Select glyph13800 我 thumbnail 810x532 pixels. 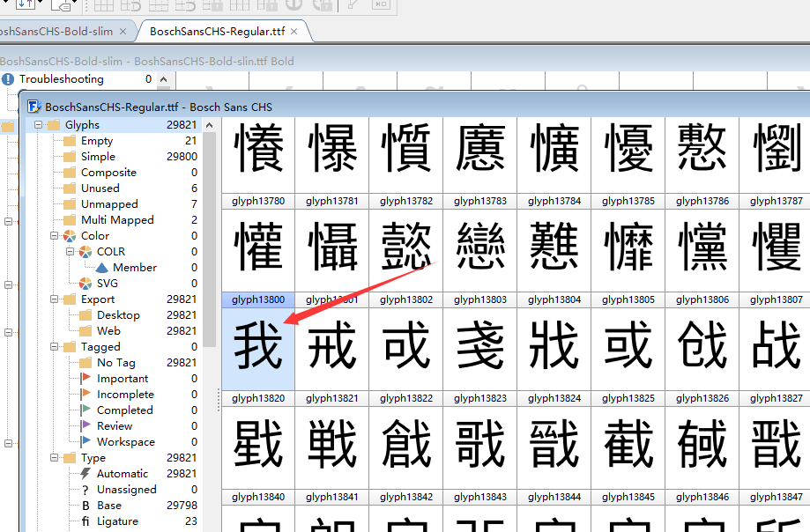coord(258,348)
